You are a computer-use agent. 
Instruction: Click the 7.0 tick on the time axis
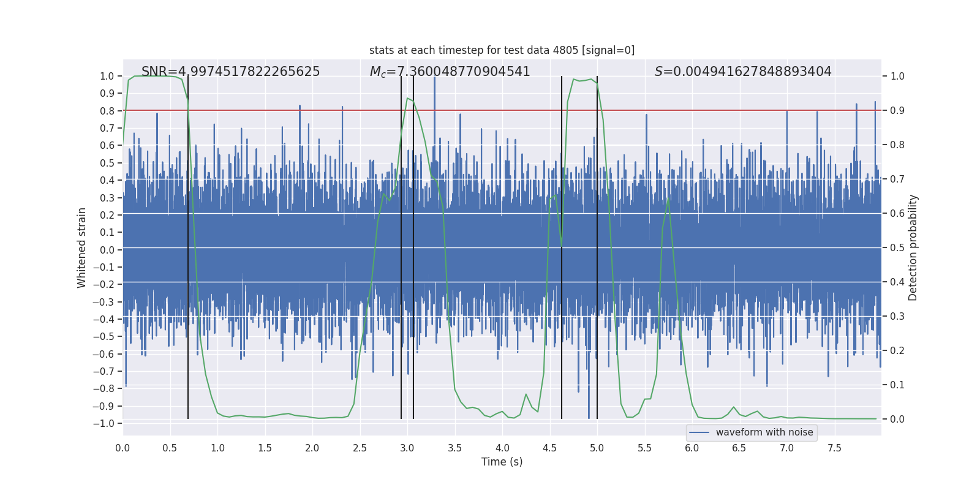point(787,448)
